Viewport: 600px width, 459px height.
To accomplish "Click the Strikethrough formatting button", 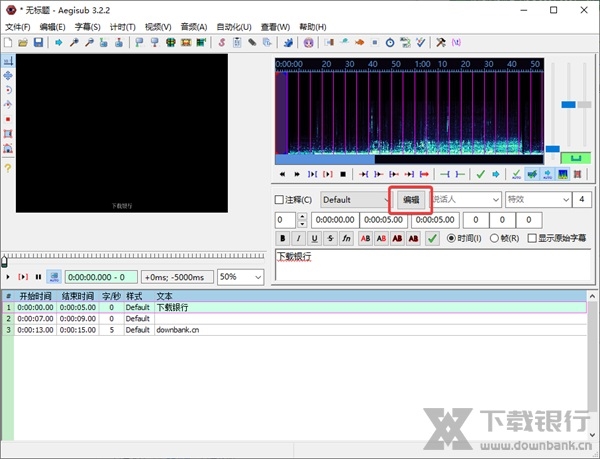I will (330, 238).
